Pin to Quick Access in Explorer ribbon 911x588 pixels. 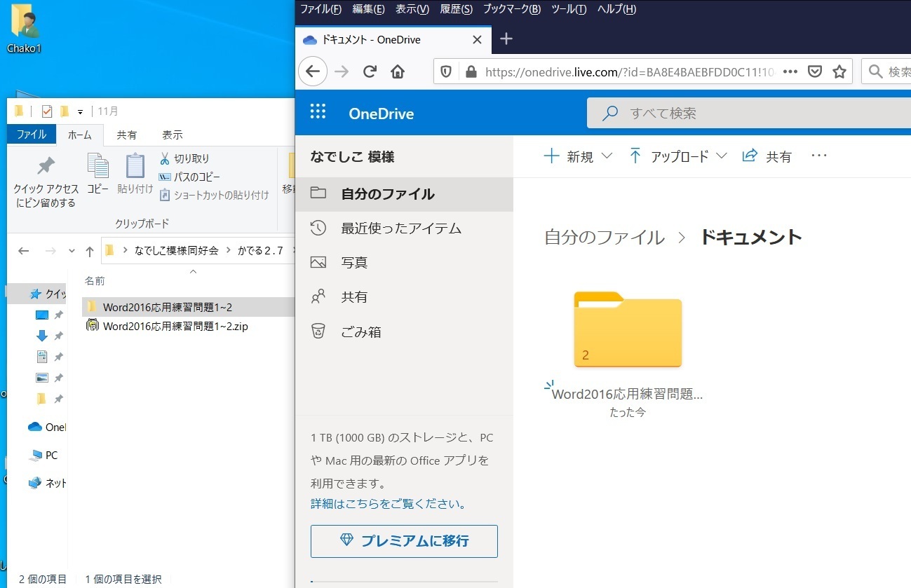(46, 182)
